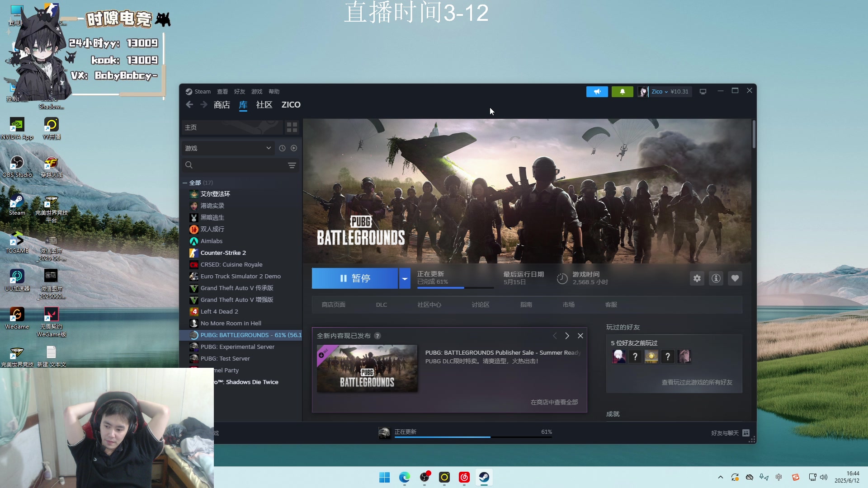The image size is (868, 488).
Task: Click the Steam announcements megaphone button
Action: (597, 92)
